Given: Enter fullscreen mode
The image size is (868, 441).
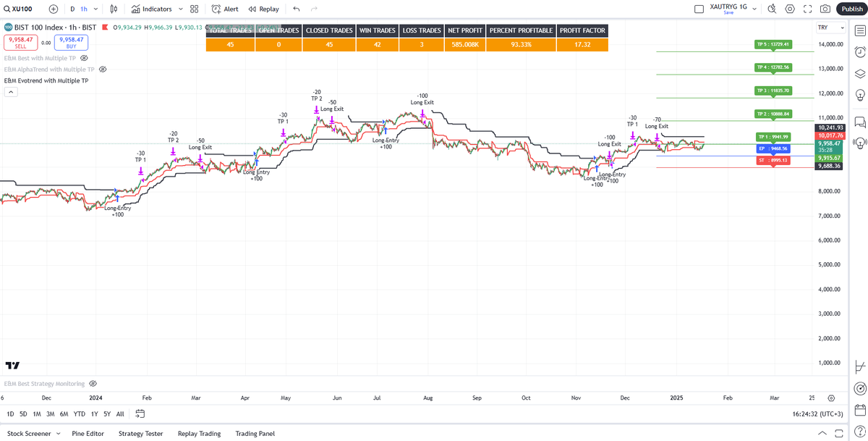Looking at the screenshot, I should [808, 9].
